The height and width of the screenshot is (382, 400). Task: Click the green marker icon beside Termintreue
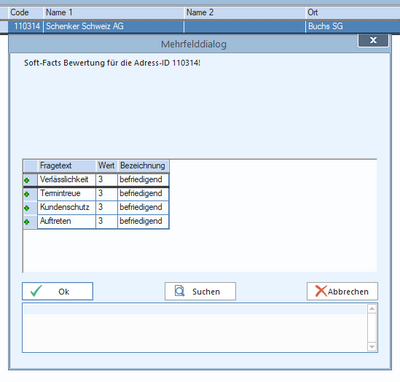point(27,194)
